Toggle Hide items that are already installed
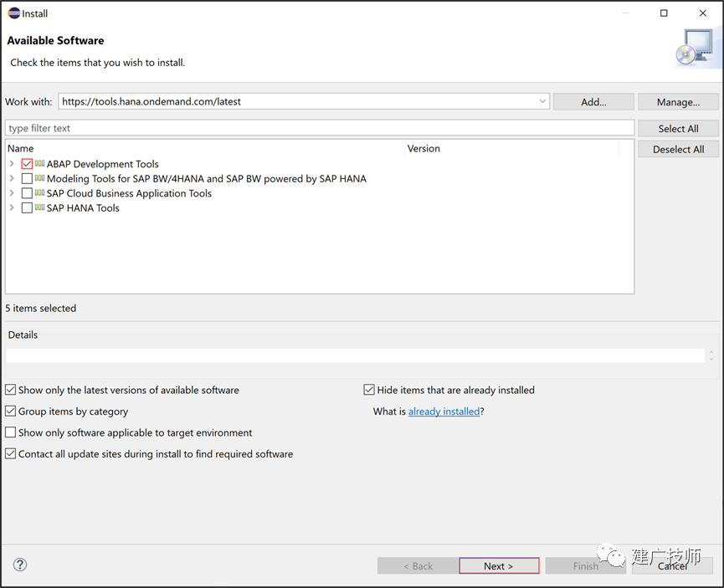 pyautogui.click(x=369, y=390)
